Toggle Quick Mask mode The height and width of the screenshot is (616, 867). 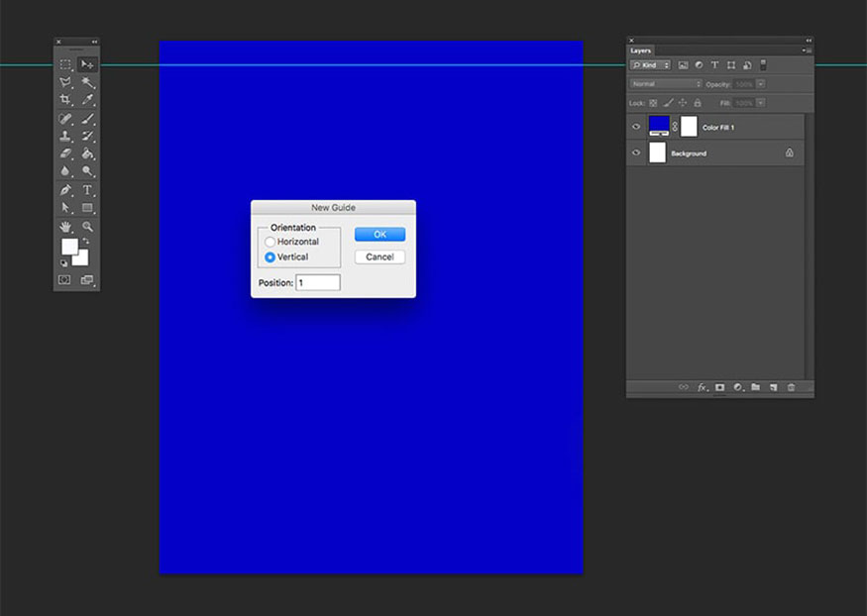pyautogui.click(x=64, y=280)
